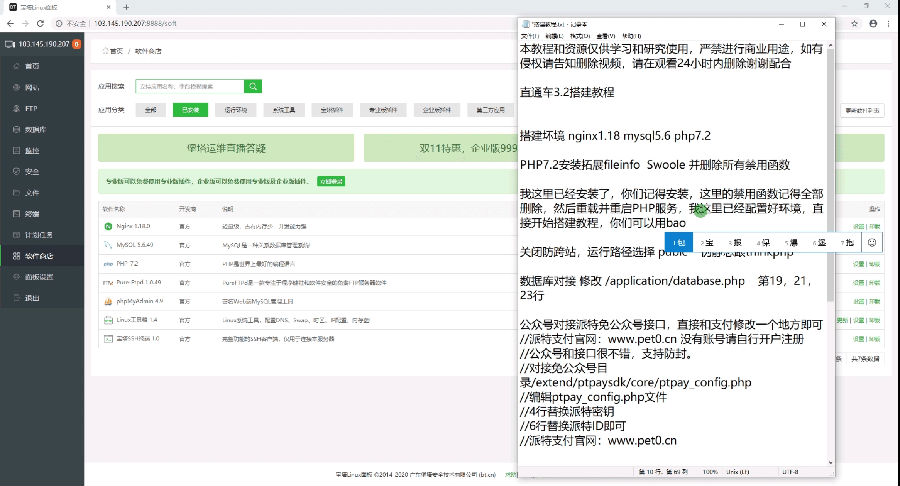Image resolution: width=900 pixels, height=486 pixels.
Task: Click the Nginx logo icon in the software list
Action: coord(108,227)
